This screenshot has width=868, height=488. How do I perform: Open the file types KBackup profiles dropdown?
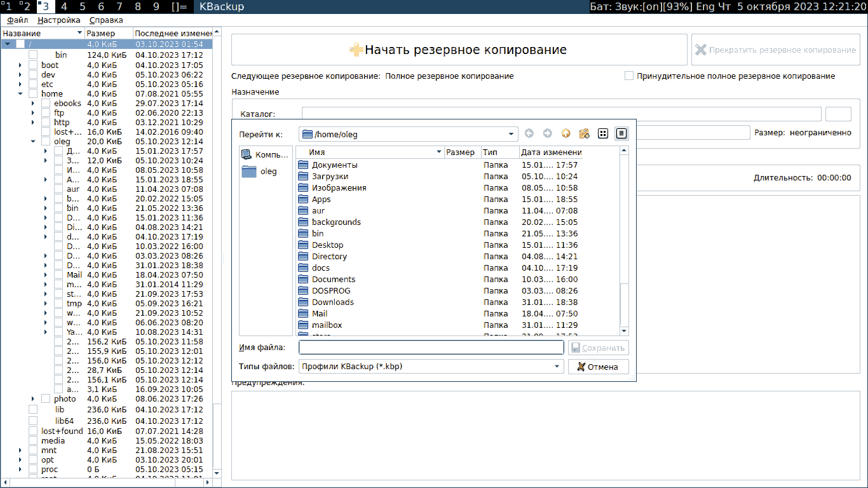point(557,367)
